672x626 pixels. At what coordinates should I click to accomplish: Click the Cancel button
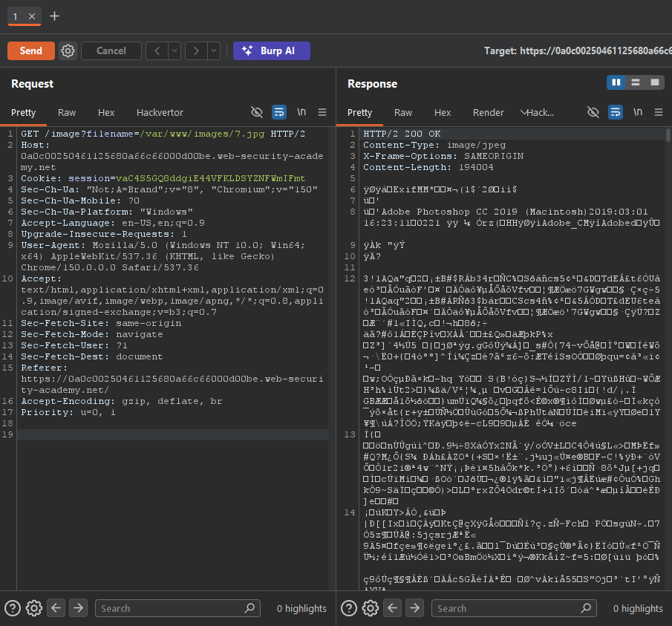[111, 50]
